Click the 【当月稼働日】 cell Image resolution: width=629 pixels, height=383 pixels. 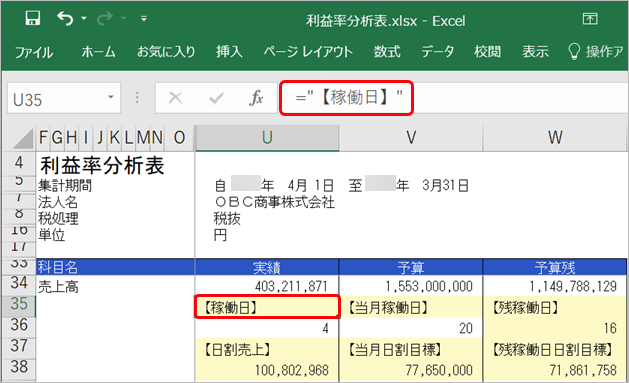(411, 307)
